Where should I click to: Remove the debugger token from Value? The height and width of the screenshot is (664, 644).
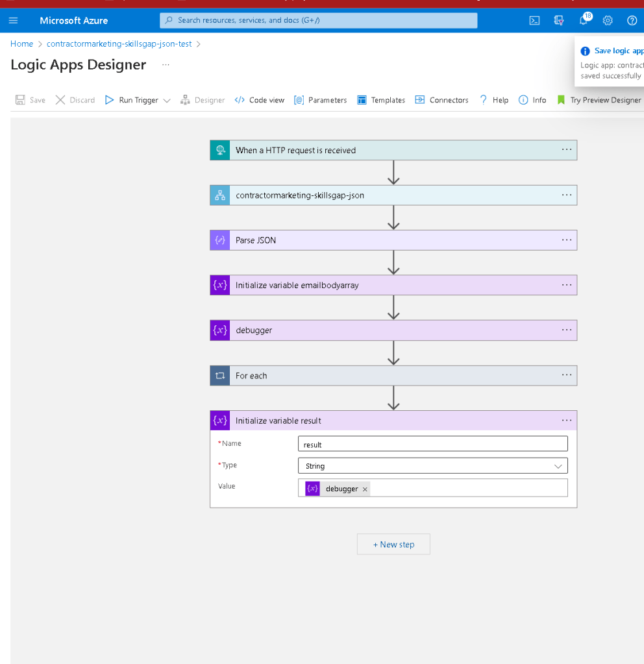coord(365,489)
